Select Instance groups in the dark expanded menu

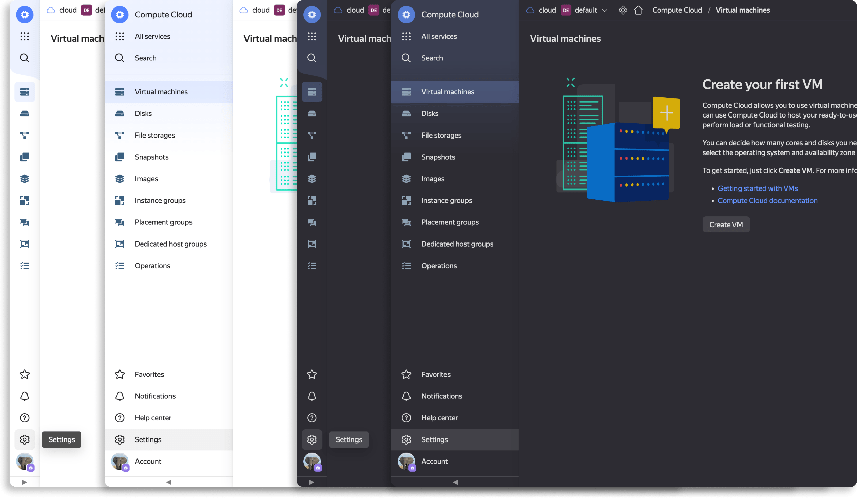[x=446, y=201]
